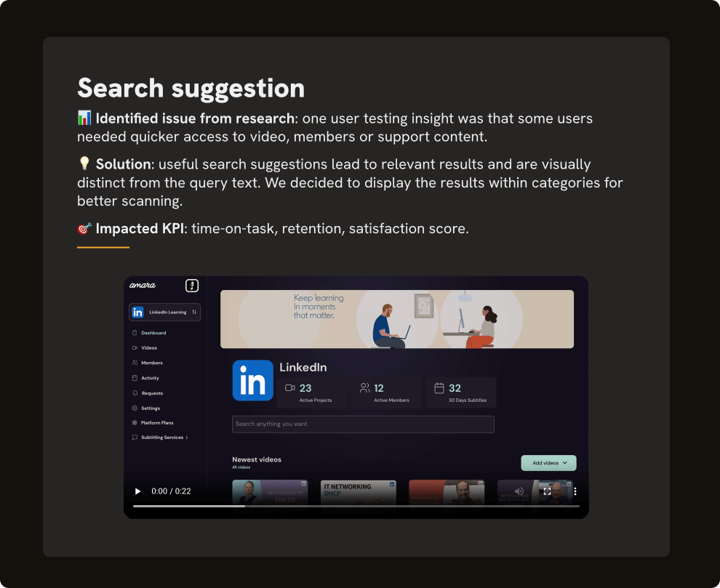This screenshot has width=720, height=588.
Task: Click the LinkedIn icon in team switcher
Action: point(137,312)
